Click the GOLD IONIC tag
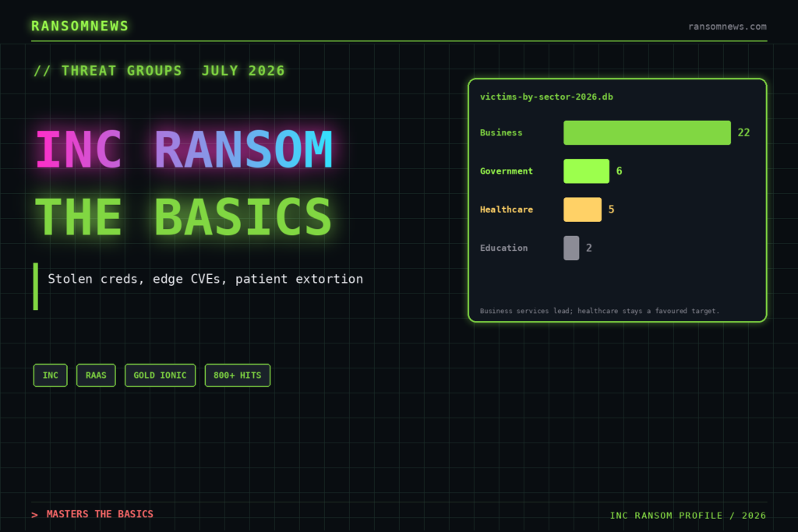Viewport: 798px width, 532px height. tap(160, 375)
